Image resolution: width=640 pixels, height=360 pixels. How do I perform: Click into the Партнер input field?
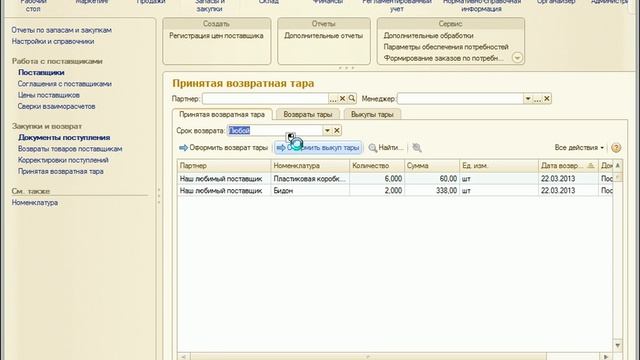[265, 99]
